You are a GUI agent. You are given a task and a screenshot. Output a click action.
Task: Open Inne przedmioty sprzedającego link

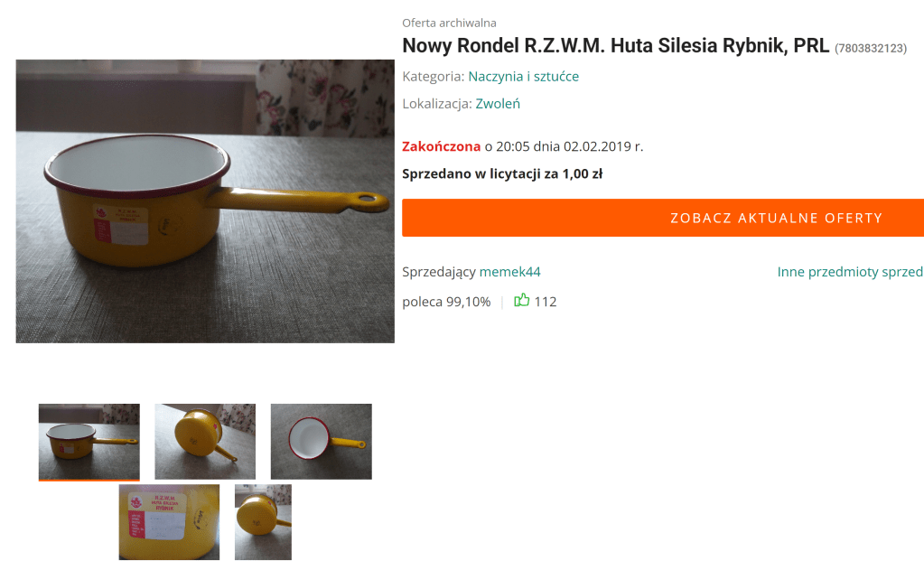[x=850, y=272]
